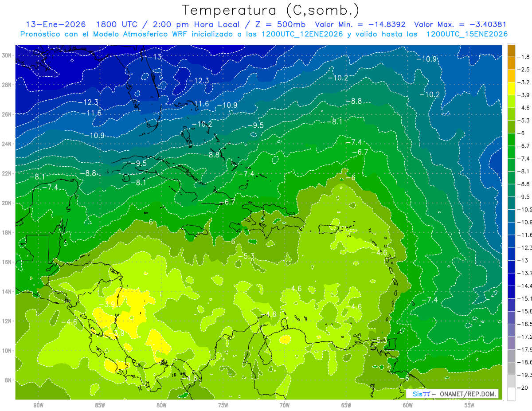Click the '-16.5' colorbar label
Viewport: 532px width, 411px height.
[525, 324]
